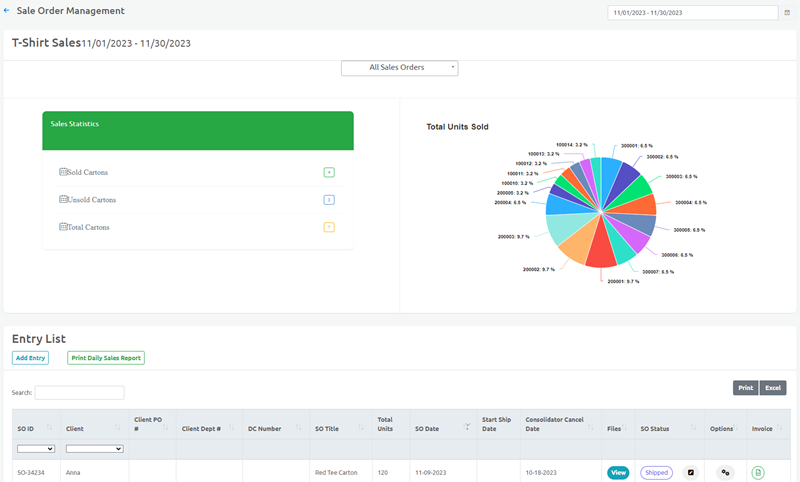Open the options gears icon for SO-34234
This screenshot has width=800, height=482.
[x=726, y=472]
